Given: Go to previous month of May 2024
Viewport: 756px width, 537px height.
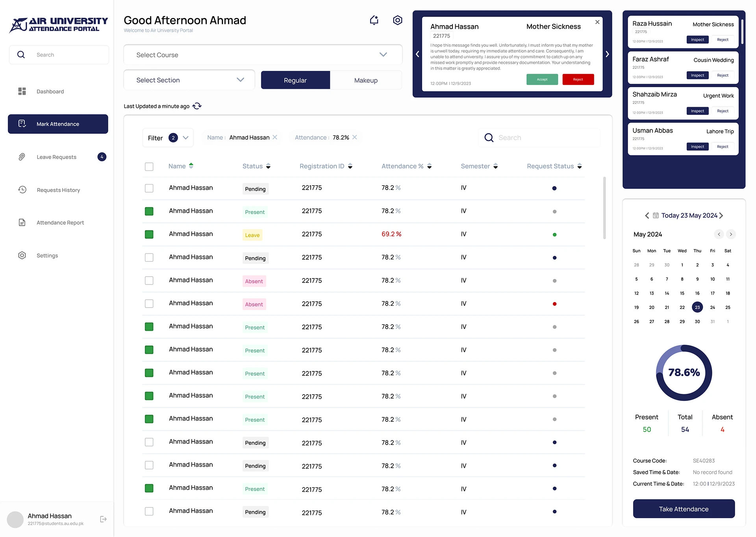Looking at the screenshot, I should 719,234.
